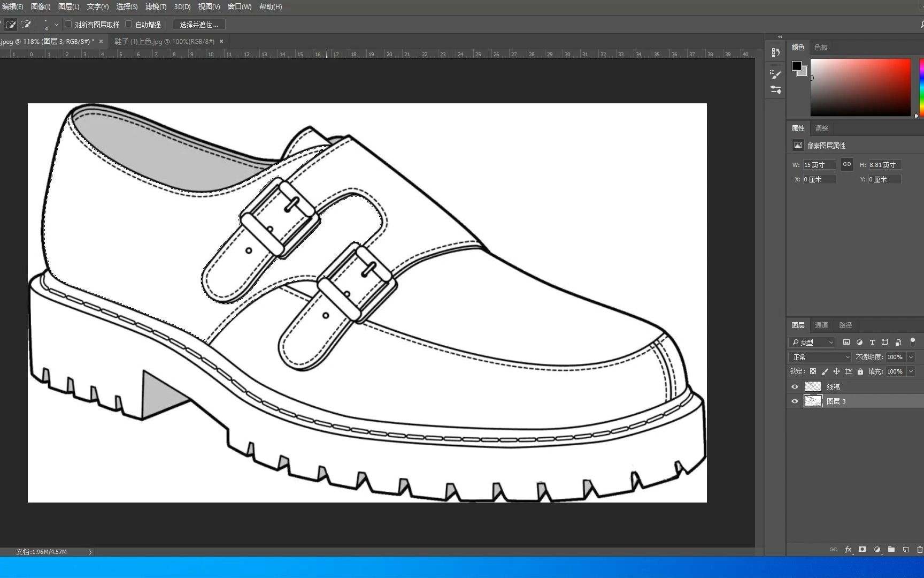Click the Lock all padlock icon
The height and width of the screenshot is (578, 924).
click(x=860, y=371)
